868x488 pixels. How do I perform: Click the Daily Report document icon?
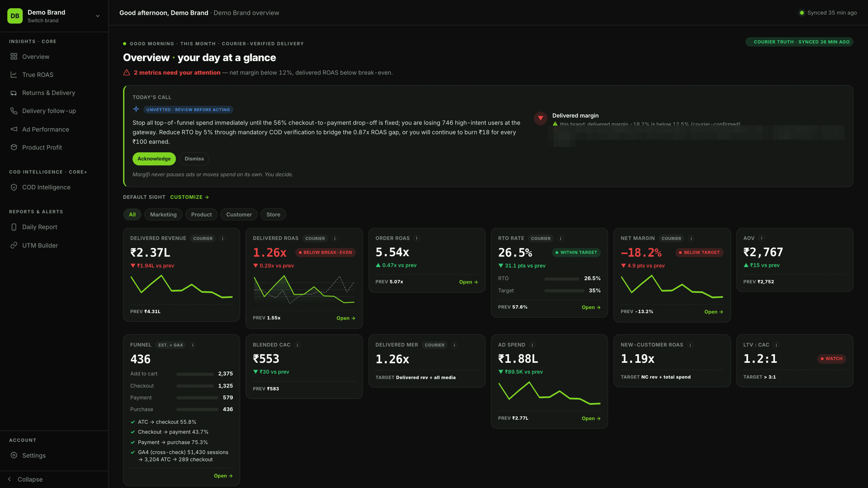point(14,227)
